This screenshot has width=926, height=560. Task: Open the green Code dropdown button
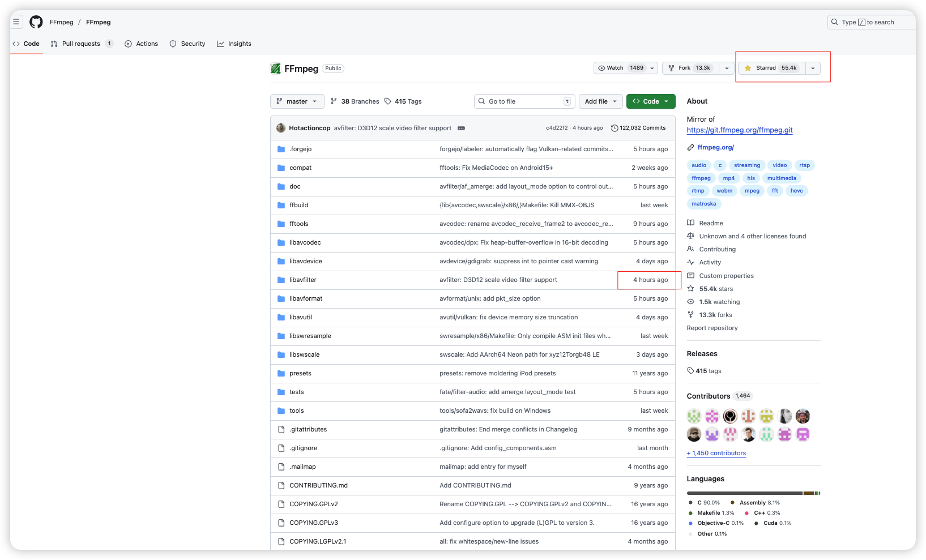tap(651, 101)
